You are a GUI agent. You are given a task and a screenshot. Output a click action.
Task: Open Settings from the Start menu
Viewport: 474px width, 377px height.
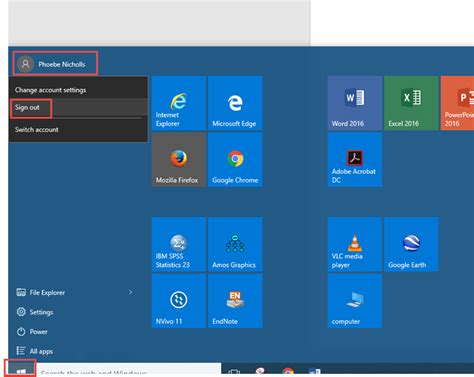(x=35, y=312)
